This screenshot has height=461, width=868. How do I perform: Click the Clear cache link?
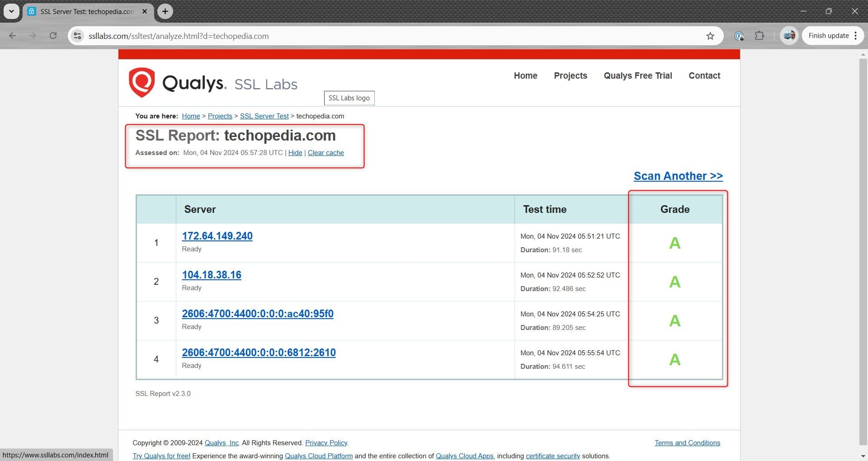(x=326, y=153)
